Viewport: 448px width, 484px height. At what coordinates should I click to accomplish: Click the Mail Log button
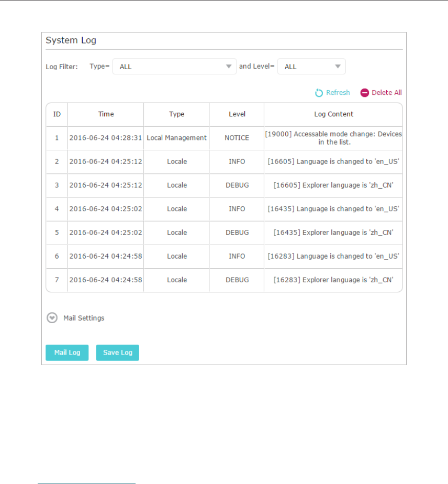coord(67,353)
